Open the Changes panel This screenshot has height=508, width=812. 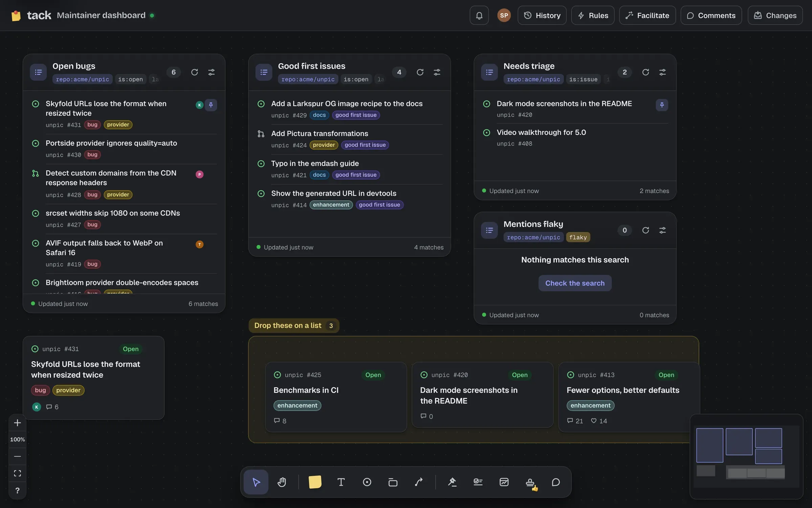point(775,15)
